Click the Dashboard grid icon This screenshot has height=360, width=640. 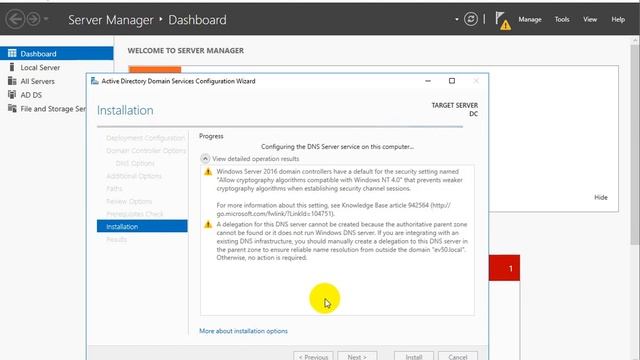[x=12, y=53]
